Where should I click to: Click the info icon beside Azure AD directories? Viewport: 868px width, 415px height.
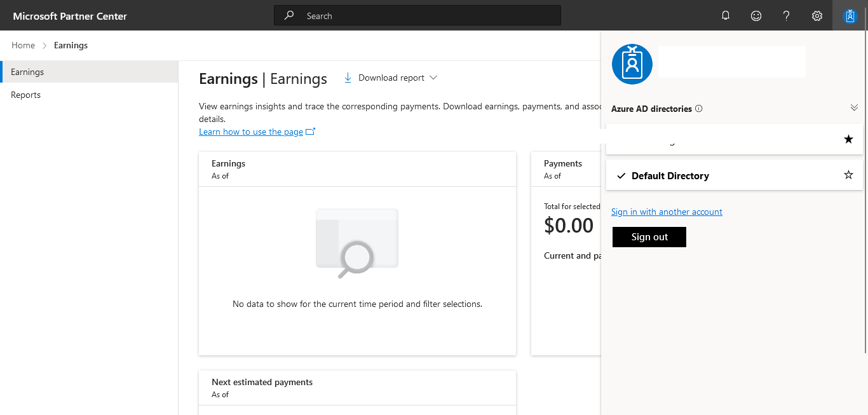click(699, 109)
